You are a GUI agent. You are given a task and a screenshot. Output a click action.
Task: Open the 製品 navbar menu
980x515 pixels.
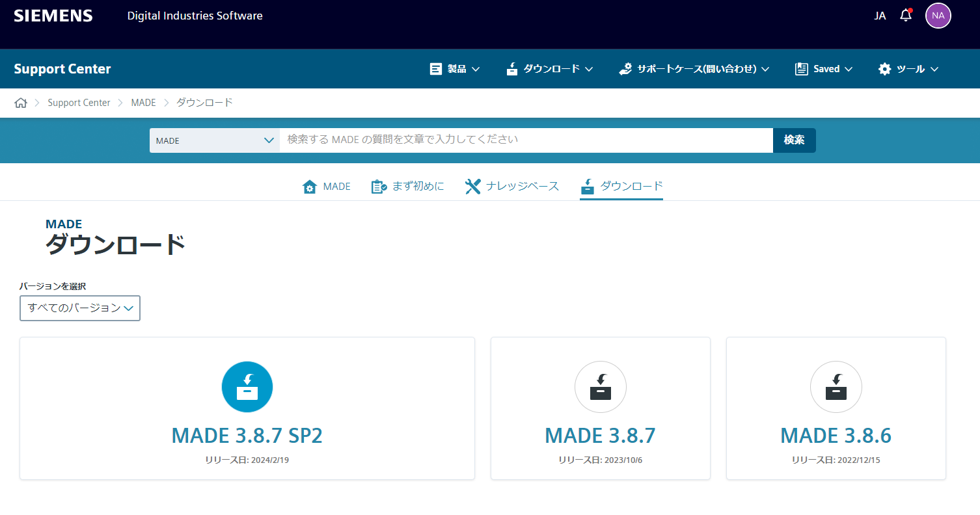[x=455, y=69]
